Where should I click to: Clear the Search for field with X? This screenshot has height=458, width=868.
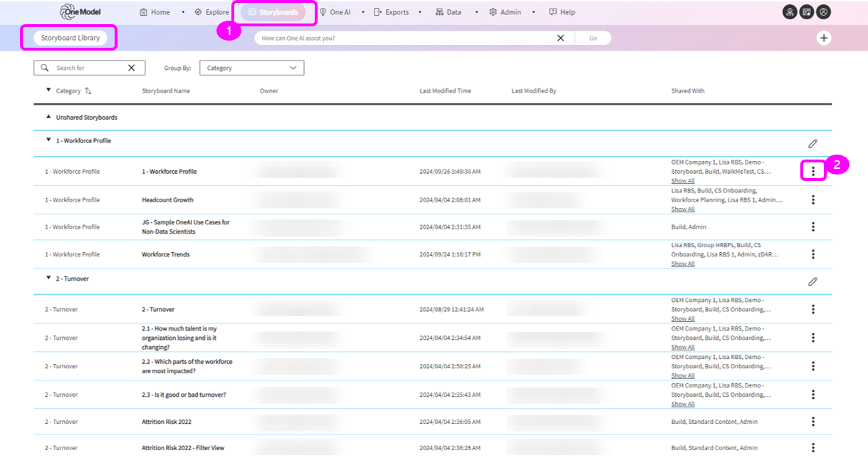pos(131,68)
